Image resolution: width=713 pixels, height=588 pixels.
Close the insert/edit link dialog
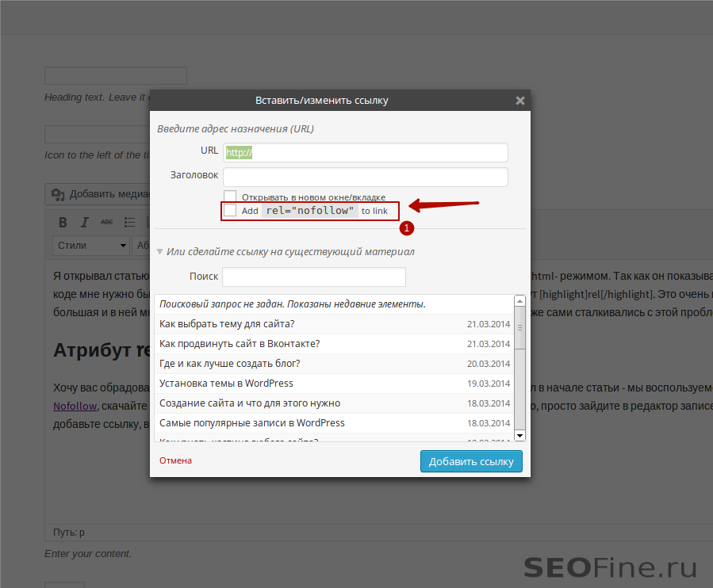(519, 101)
